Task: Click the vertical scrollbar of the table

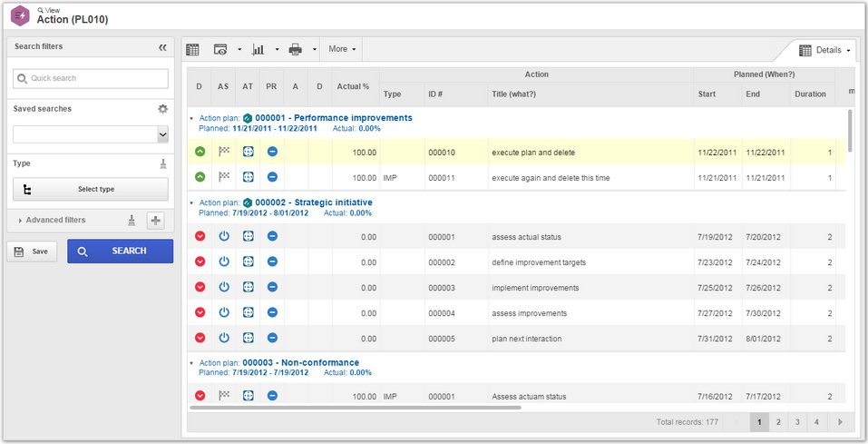Action: pos(850,130)
